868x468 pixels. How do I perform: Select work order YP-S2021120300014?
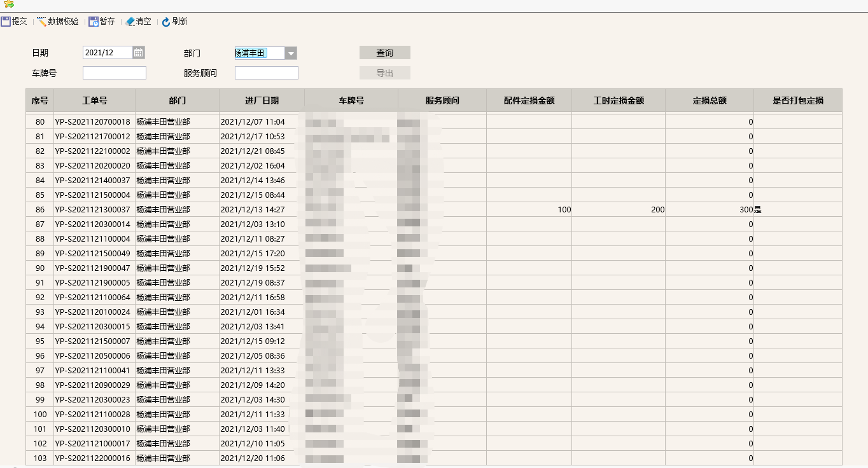(92, 224)
